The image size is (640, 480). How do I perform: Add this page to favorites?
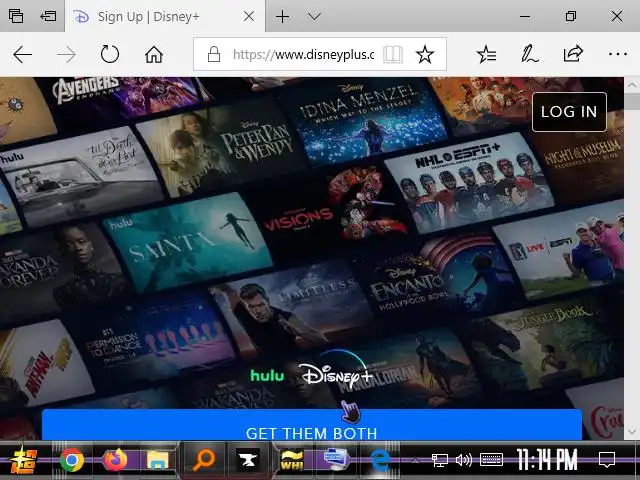point(424,54)
